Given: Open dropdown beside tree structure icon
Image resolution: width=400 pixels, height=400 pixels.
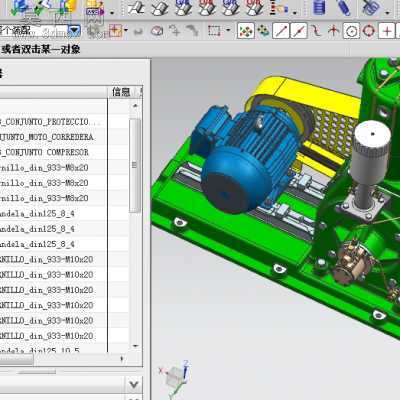Looking at the screenshot, I should (x=295, y=13).
